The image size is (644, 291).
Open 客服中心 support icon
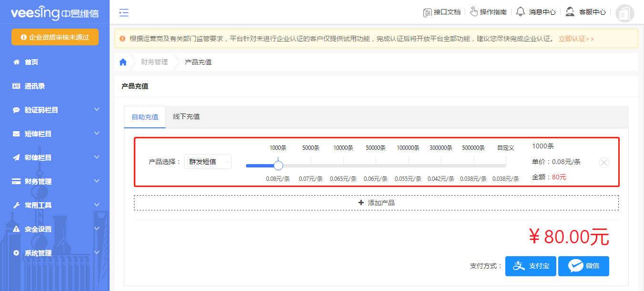570,12
